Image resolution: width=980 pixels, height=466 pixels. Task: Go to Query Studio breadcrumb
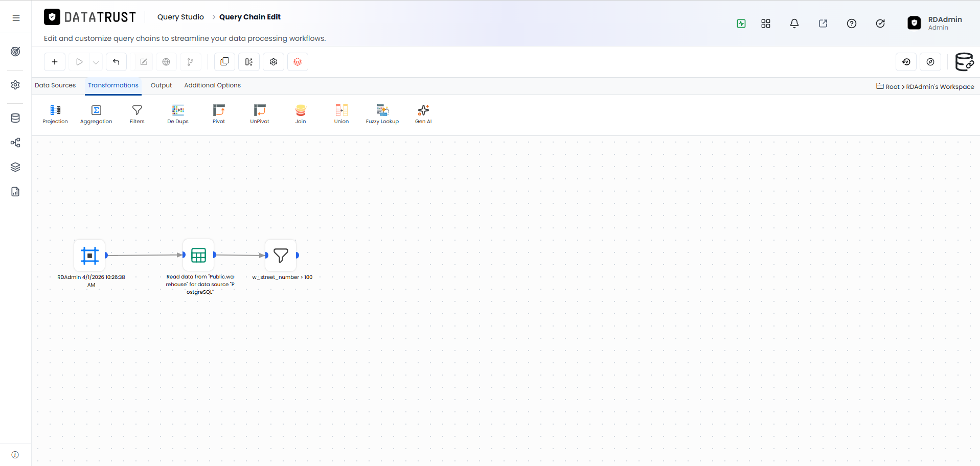coord(180,17)
